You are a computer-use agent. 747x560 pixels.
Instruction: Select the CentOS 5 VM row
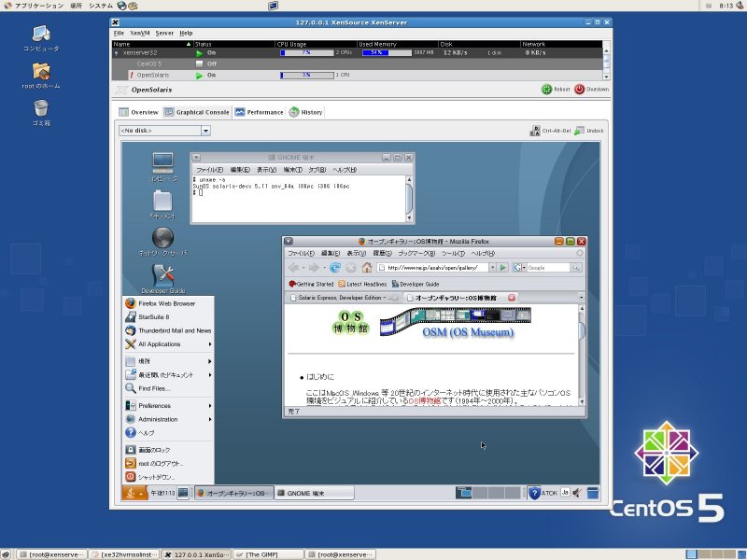coord(359,63)
